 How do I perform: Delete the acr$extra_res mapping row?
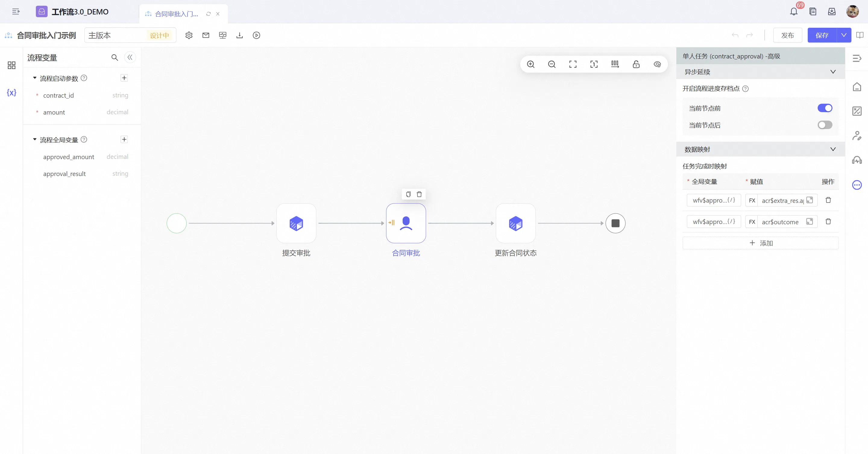[x=828, y=200]
